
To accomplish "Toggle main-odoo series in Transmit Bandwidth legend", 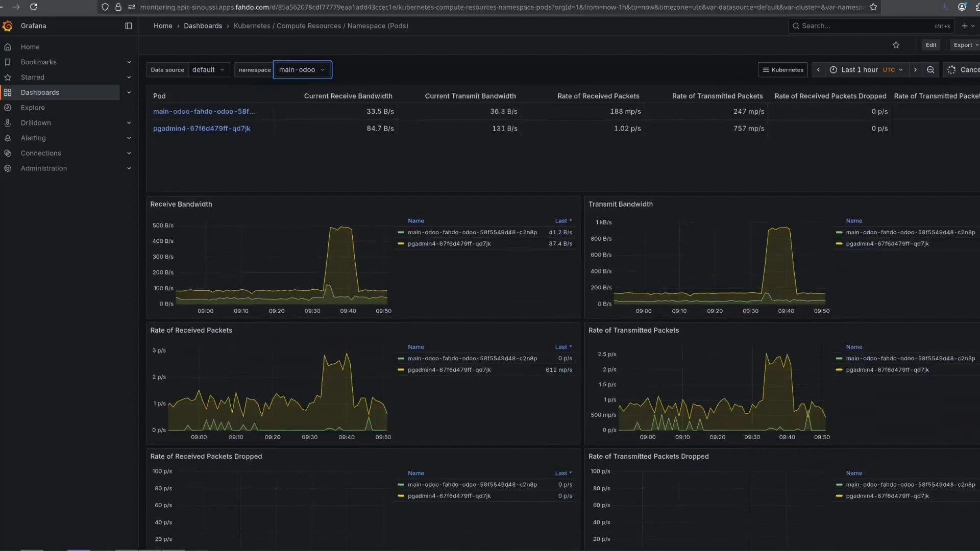I will point(910,233).
